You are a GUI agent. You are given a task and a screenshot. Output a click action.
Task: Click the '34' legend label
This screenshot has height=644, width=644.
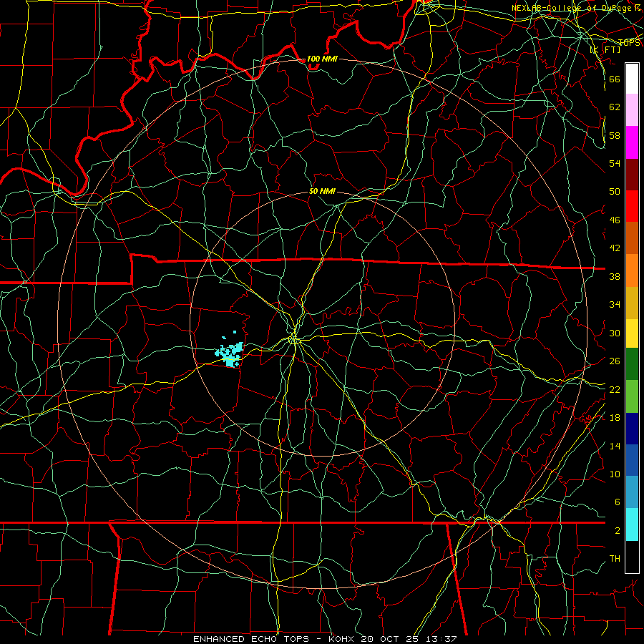click(x=615, y=304)
